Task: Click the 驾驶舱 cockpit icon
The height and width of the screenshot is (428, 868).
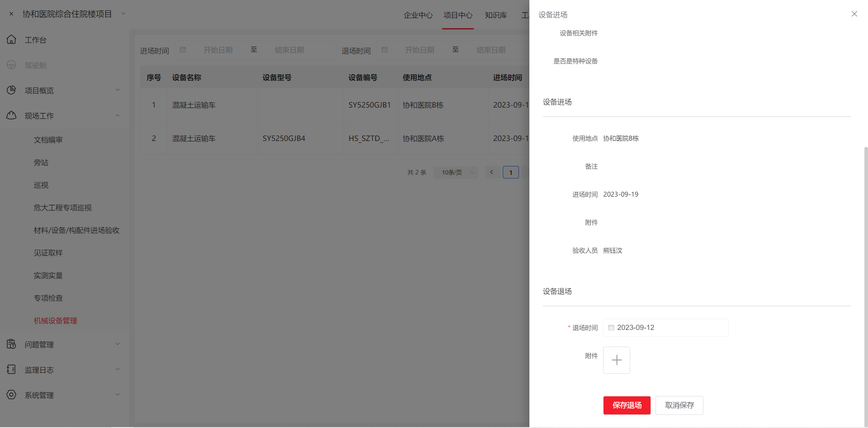Action: pyautogui.click(x=11, y=65)
